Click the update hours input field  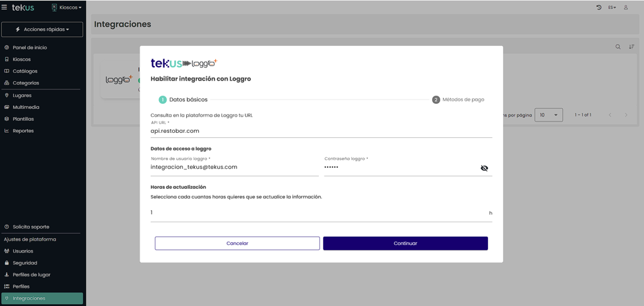tap(318, 213)
